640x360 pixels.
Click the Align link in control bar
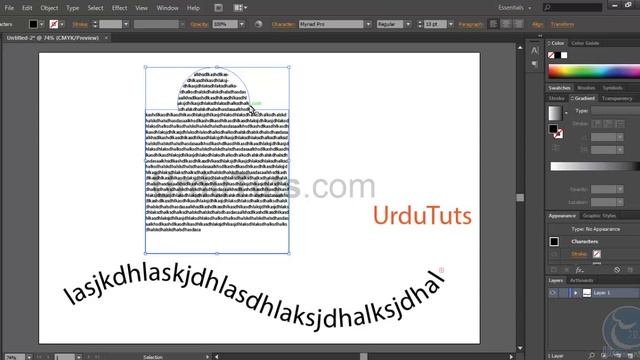coord(538,24)
